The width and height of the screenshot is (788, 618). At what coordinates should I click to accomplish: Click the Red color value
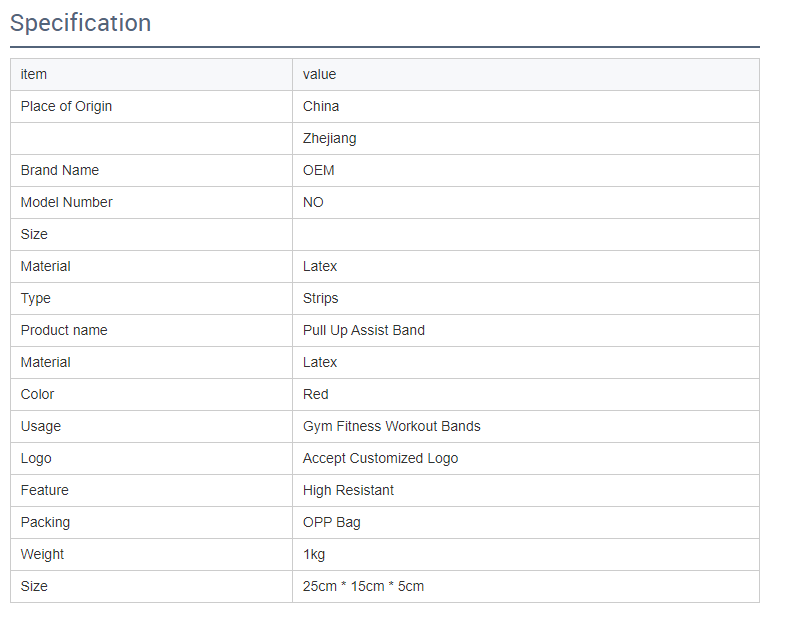coord(315,394)
